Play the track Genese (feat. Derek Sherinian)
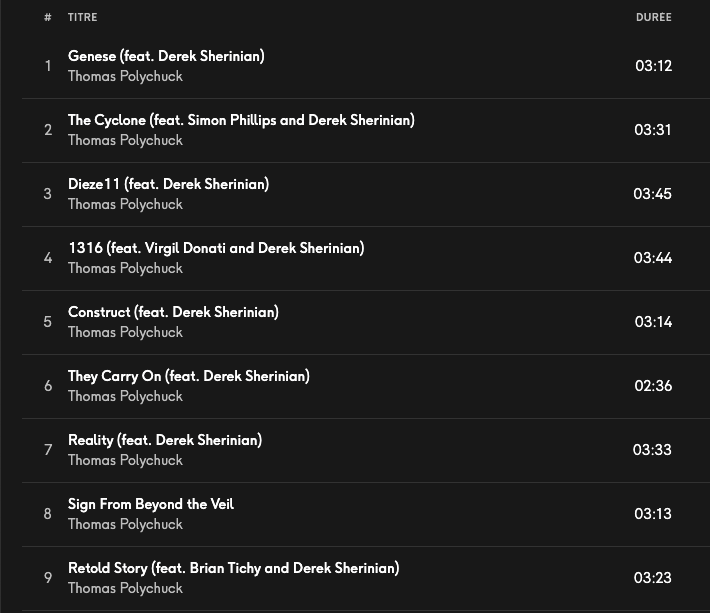This screenshot has width=710, height=613. tap(166, 56)
